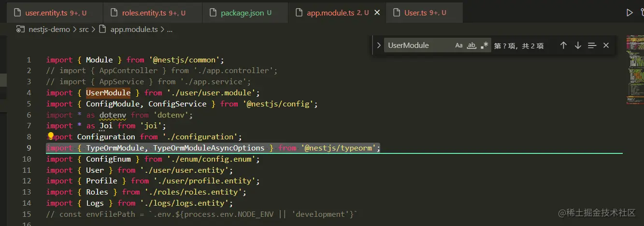Click the find results count text
Screen dimensions: 644x226
click(519, 46)
